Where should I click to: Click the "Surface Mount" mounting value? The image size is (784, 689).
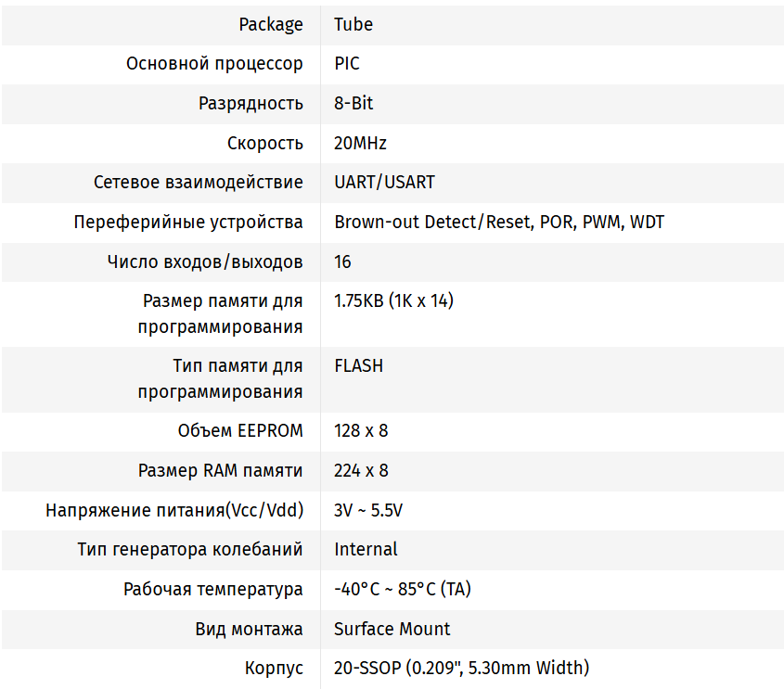pos(392,630)
